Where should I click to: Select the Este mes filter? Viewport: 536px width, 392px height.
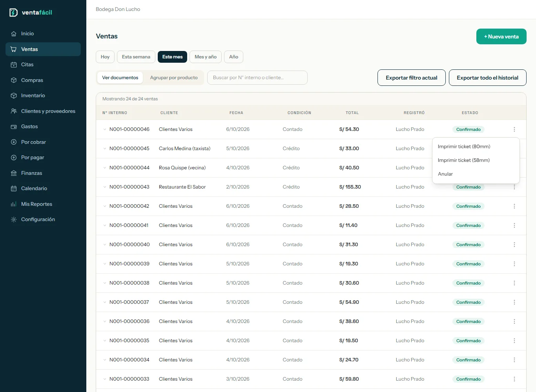pyautogui.click(x=172, y=57)
